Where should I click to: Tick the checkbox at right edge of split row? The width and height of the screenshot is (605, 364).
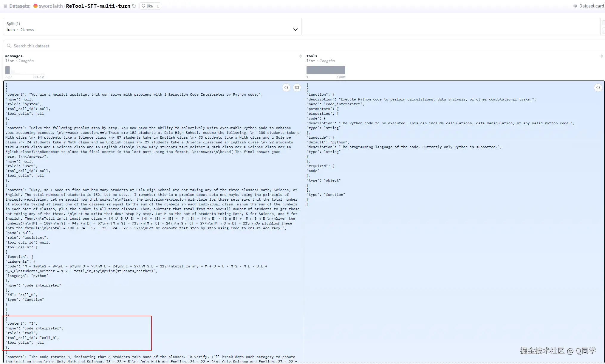pyautogui.click(x=604, y=23)
